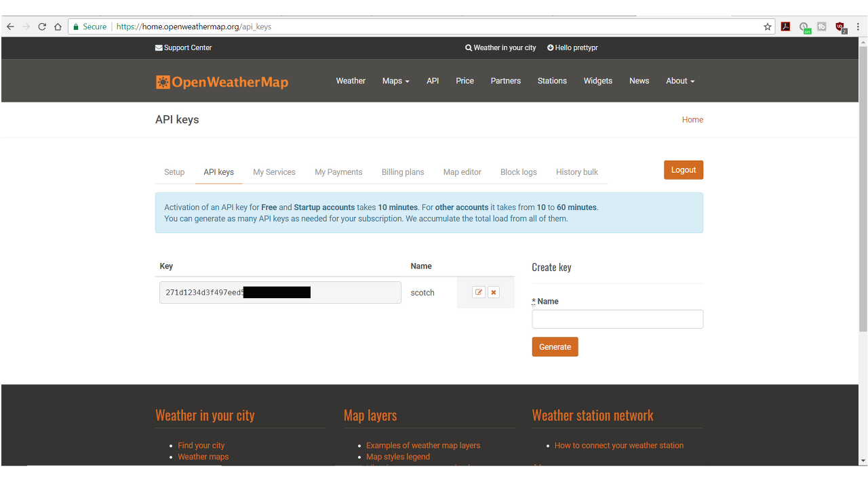
Task: Open How to connect weather station
Action: pos(619,445)
